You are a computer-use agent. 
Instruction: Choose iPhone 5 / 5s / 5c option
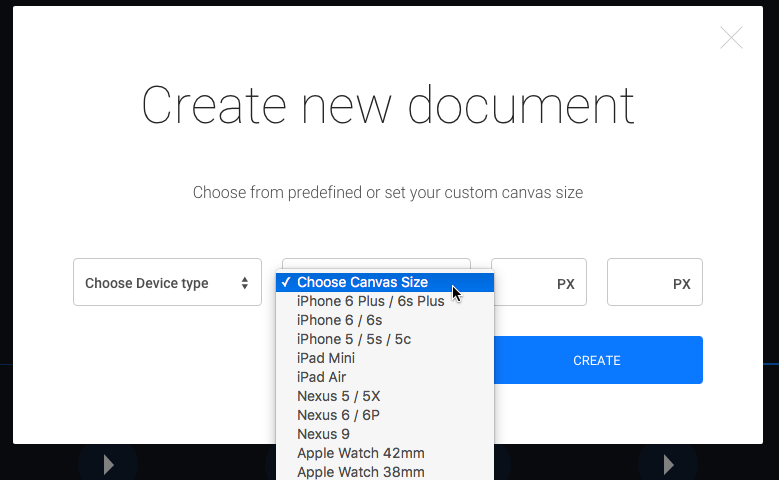[x=385, y=339]
